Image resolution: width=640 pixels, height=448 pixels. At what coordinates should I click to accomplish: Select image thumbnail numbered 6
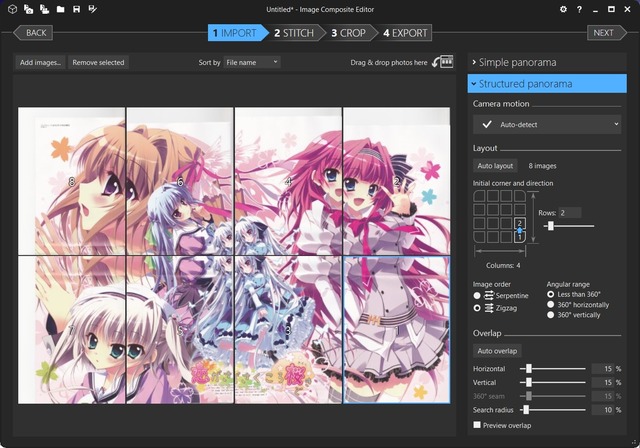point(180,182)
